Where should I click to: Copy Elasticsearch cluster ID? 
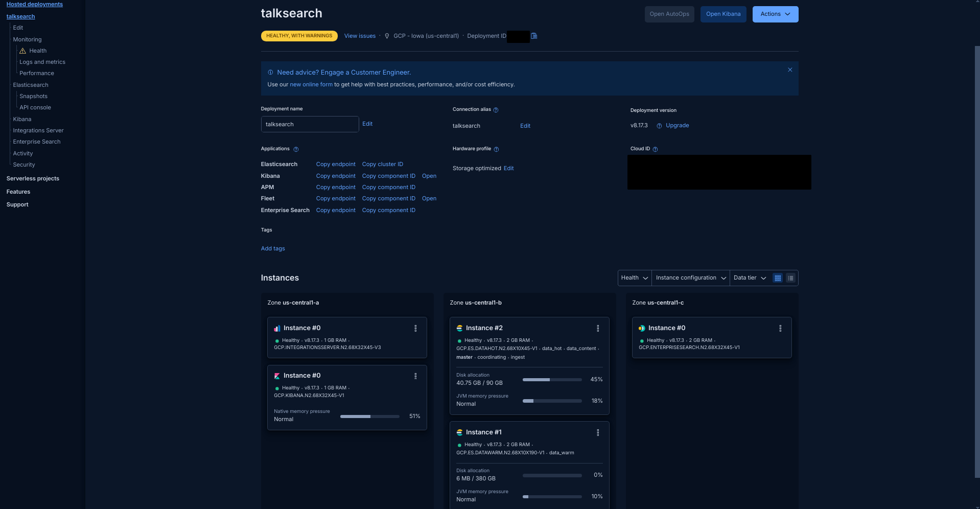click(x=383, y=165)
